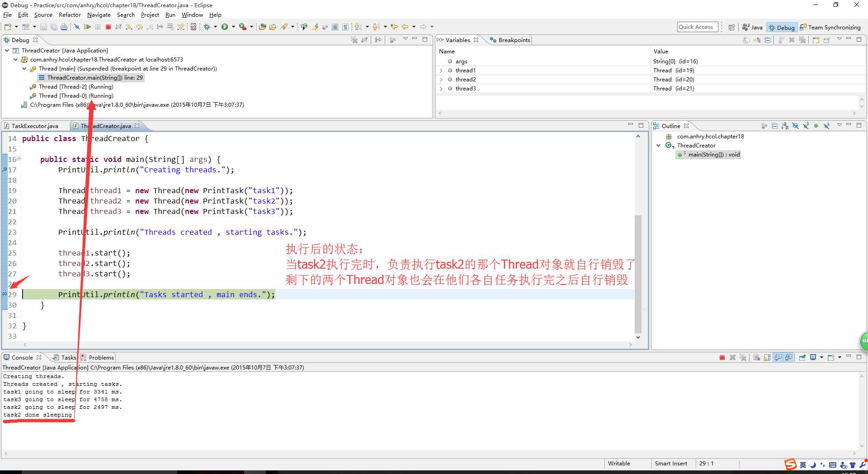Open the Navigate menu
Screen dimensions: 868x474
(x=99, y=15)
